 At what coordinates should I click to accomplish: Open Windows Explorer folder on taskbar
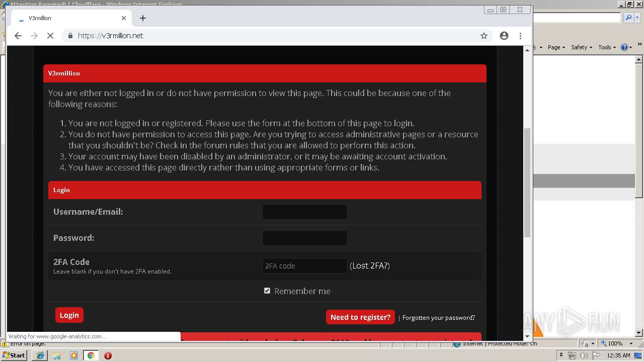coord(57,355)
